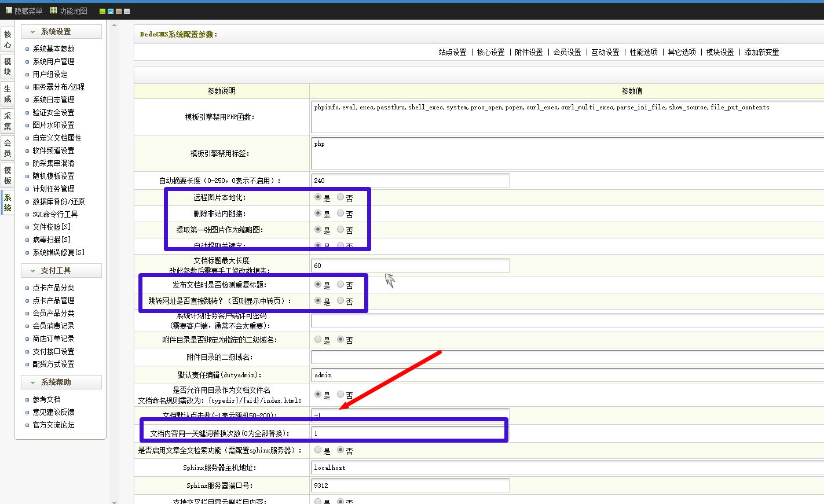Open the 功能地图 function map icon
This screenshot has height=504, width=824.
(x=53, y=10)
